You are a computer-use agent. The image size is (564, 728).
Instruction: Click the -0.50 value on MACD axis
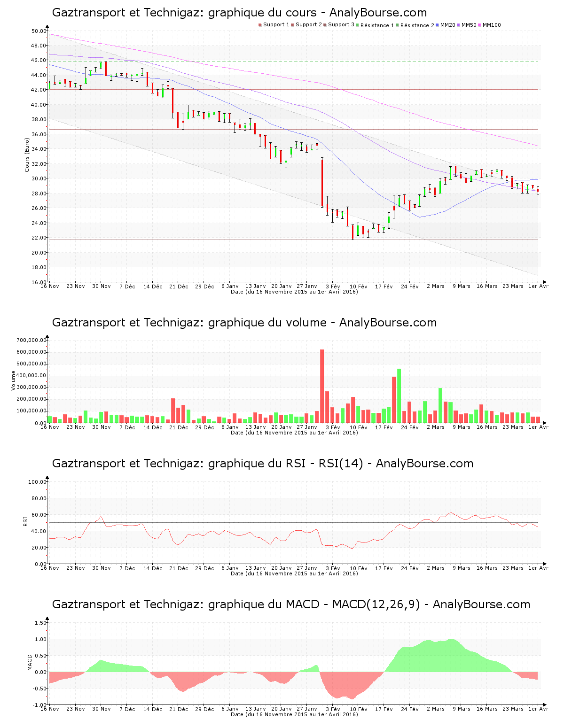click(x=40, y=689)
